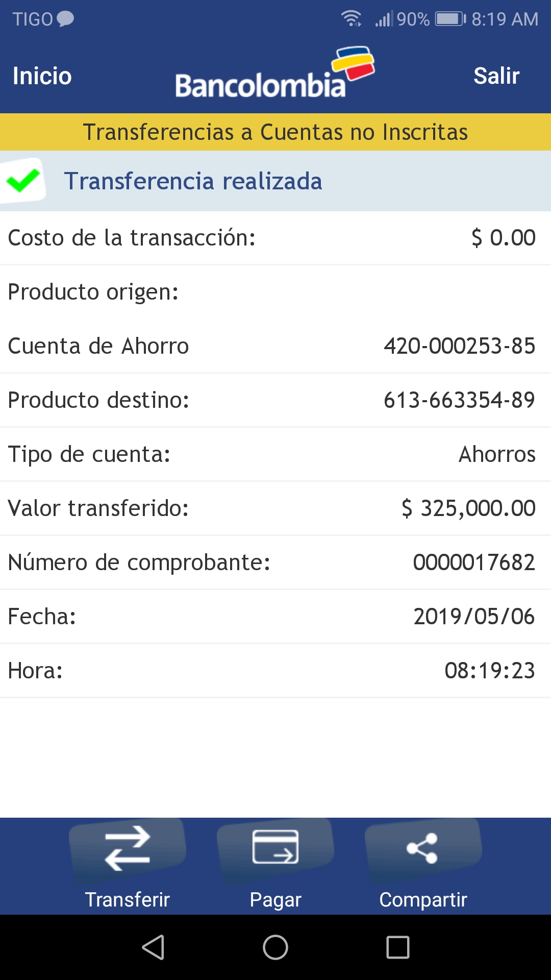Go to Inicio
551x980 pixels.
pos(42,76)
